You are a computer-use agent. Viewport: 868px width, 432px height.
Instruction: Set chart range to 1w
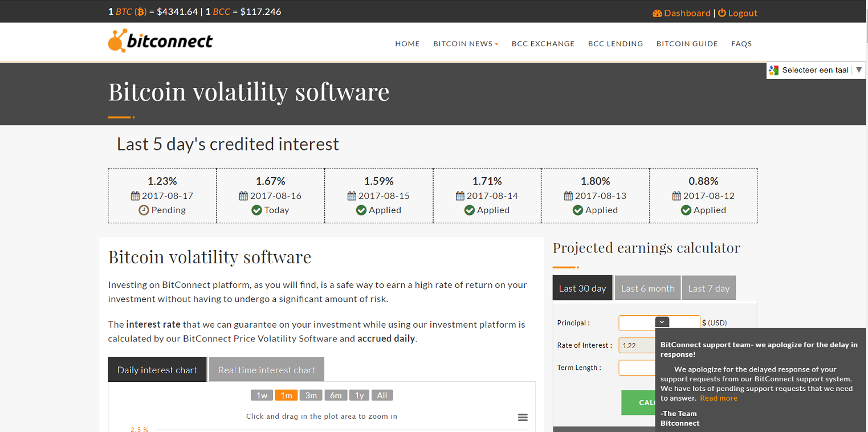262,396
